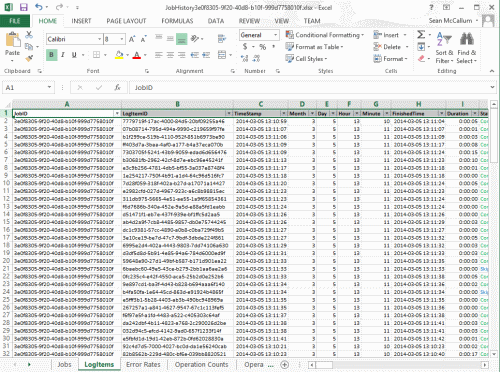Click the Name Box showing A1
The width and height of the screenshot is (500, 372).
click(x=28, y=88)
